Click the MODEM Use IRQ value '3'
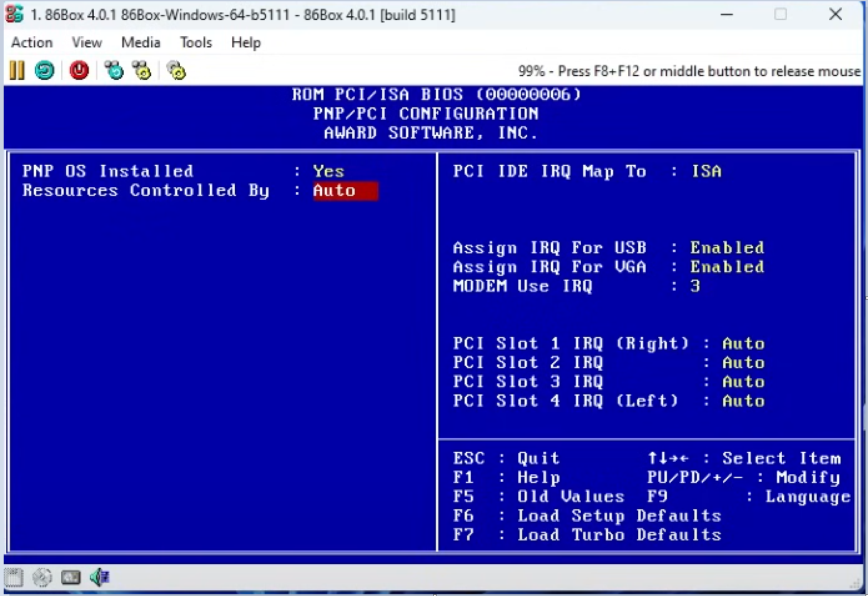This screenshot has height=596, width=868. [695, 286]
